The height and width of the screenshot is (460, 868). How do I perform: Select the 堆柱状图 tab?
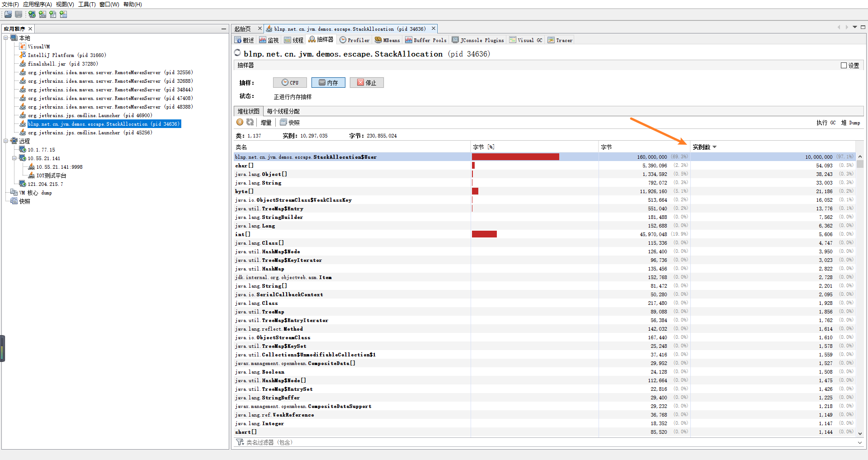click(248, 111)
